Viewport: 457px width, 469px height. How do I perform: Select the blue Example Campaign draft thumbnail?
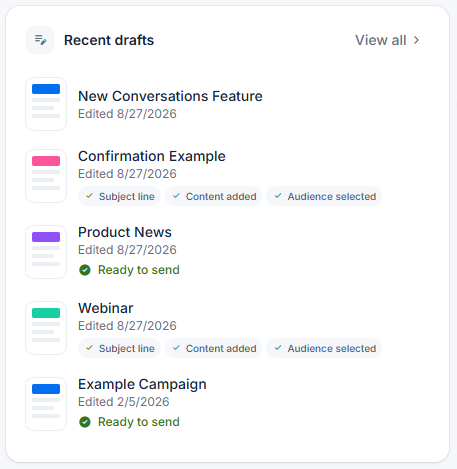tap(46, 404)
